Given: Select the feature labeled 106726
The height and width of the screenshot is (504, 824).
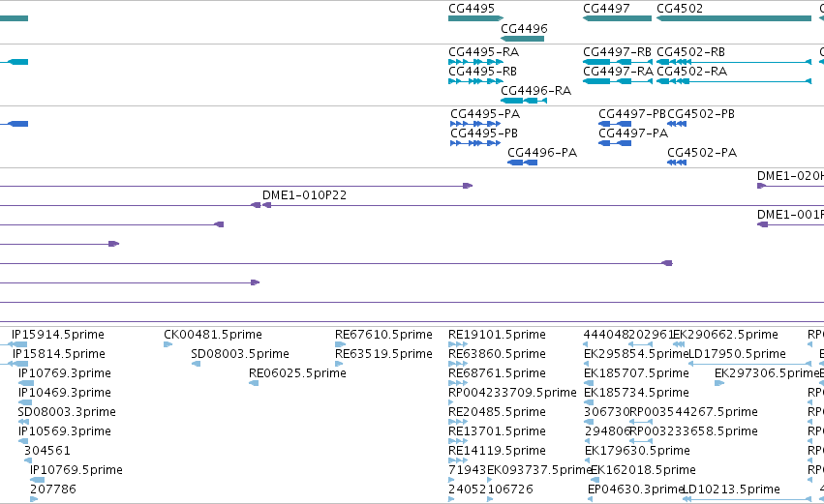Looking at the screenshot, I should point(510,489).
